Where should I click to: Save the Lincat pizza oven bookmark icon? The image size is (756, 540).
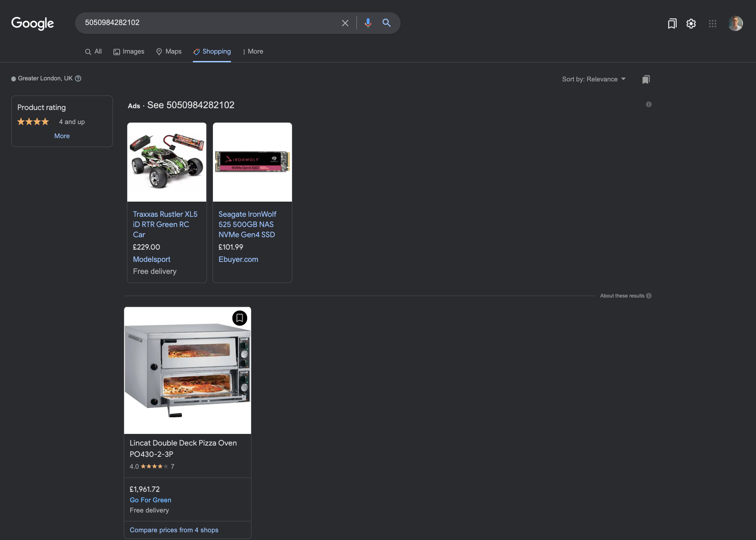240,318
